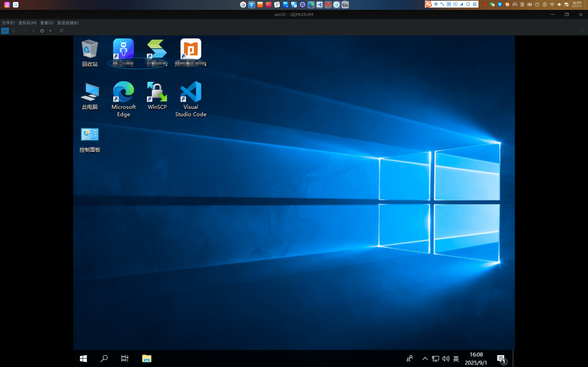Open the host Wi-Fi tray icon
This screenshot has width=588, height=367.
pyautogui.click(x=552, y=4)
